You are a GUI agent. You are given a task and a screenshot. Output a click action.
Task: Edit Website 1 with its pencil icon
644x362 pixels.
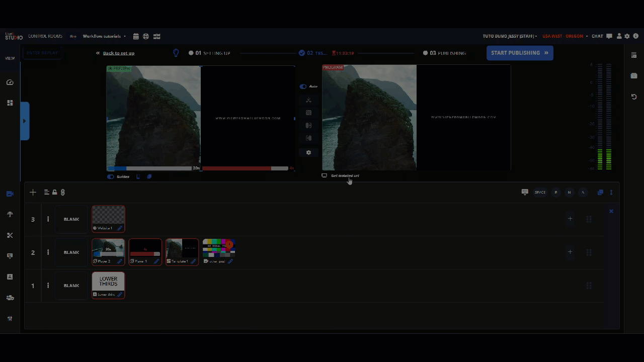(120, 228)
